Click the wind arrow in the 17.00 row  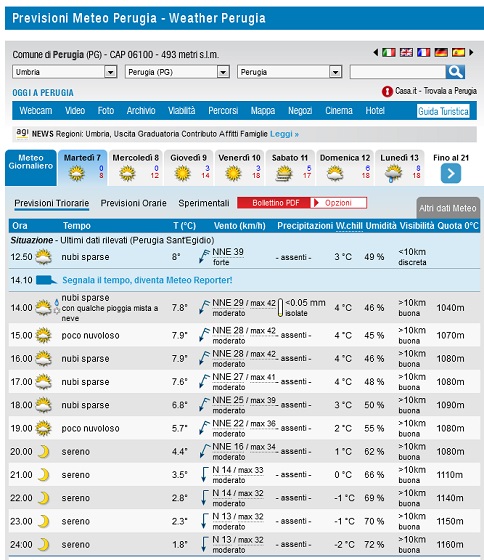pyautogui.click(x=204, y=382)
